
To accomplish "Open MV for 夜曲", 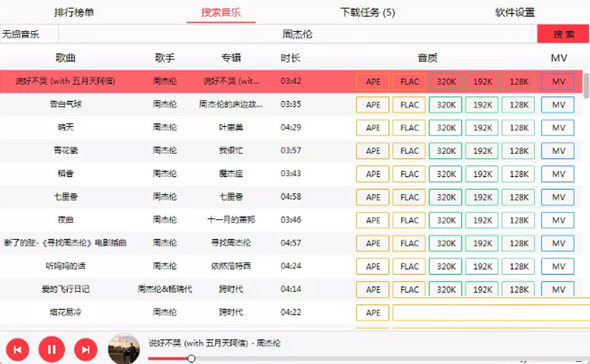I will tap(558, 220).
